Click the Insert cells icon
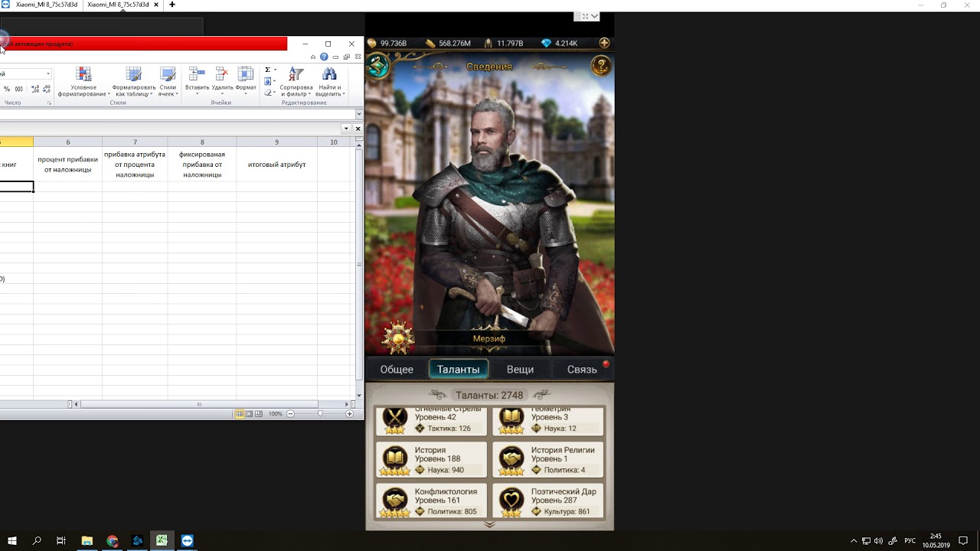The image size is (980, 551). tap(197, 74)
